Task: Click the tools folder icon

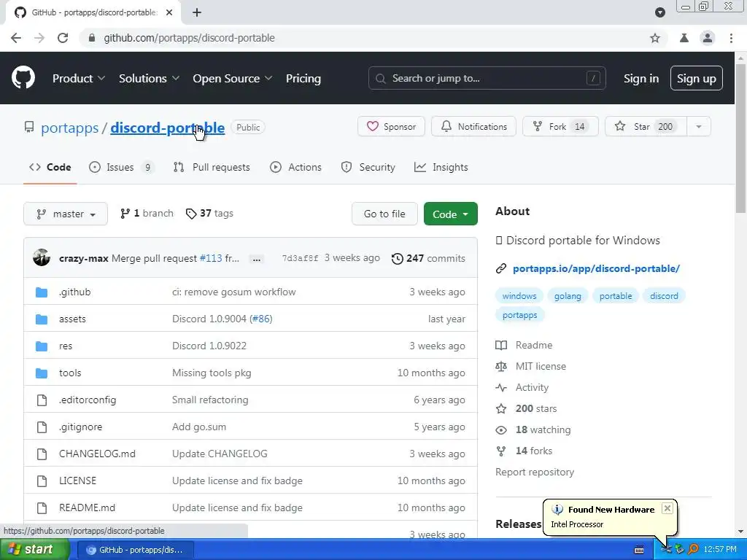Action: [42, 373]
